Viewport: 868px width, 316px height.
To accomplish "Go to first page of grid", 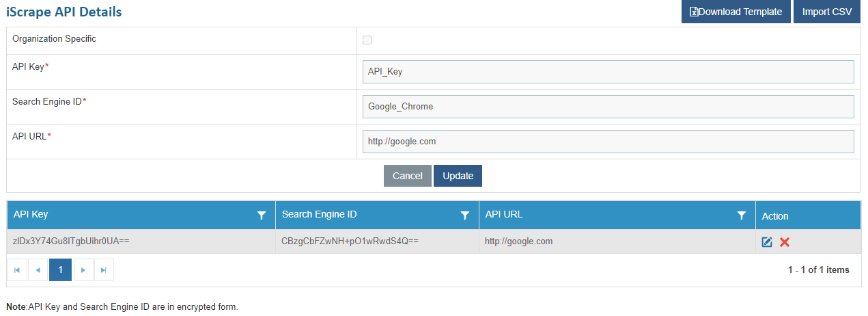I will [16, 270].
